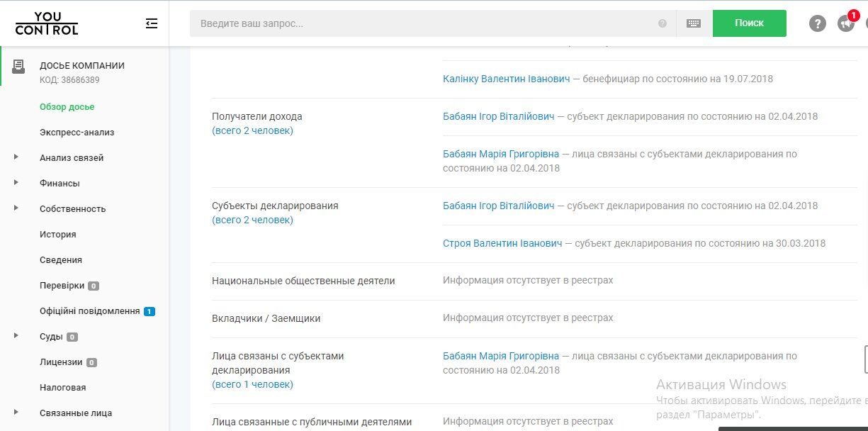Click the green Поиск button
The height and width of the screenshot is (431, 868).
click(749, 23)
